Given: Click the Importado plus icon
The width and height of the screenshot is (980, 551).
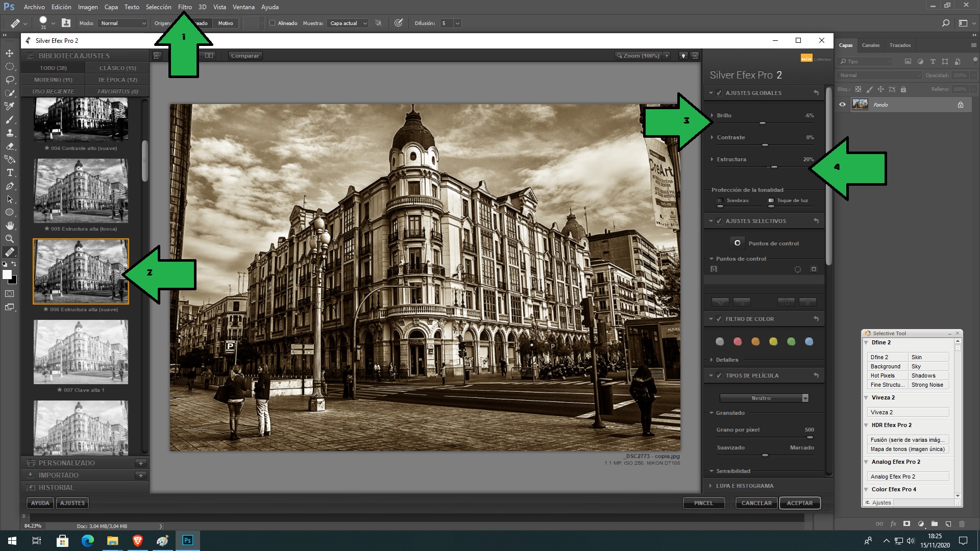Looking at the screenshot, I should tap(140, 475).
